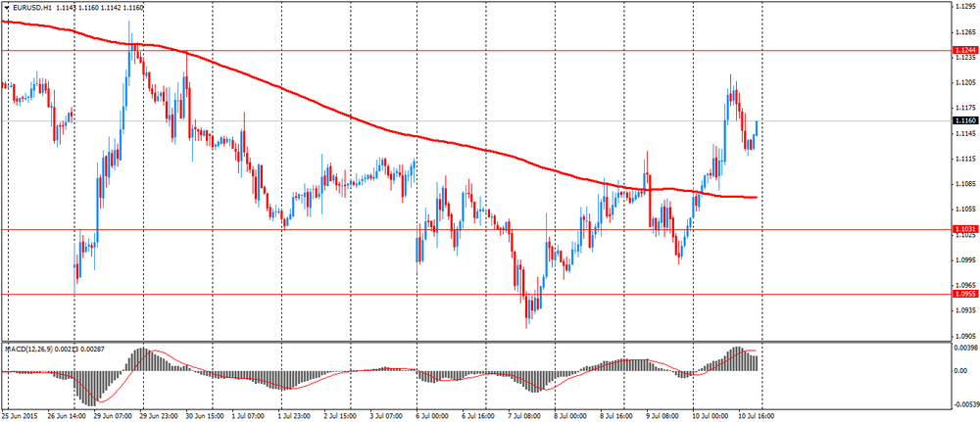Click the dropdown arrow beside EURUSD,H1

point(8,8)
